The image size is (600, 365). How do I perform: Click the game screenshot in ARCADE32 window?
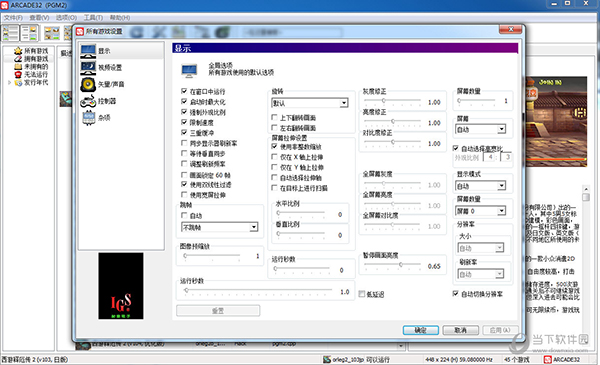coord(556,122)
